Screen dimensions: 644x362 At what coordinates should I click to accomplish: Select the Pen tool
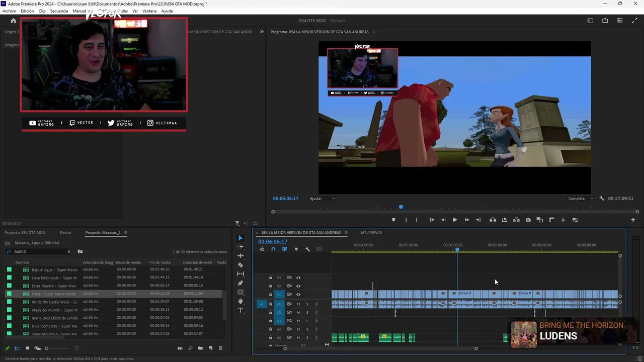pos(240,283)
